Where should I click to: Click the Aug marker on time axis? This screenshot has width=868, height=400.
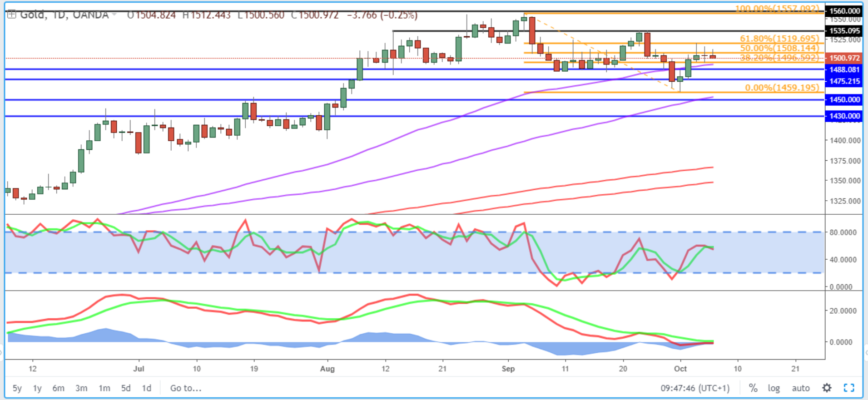327,369
